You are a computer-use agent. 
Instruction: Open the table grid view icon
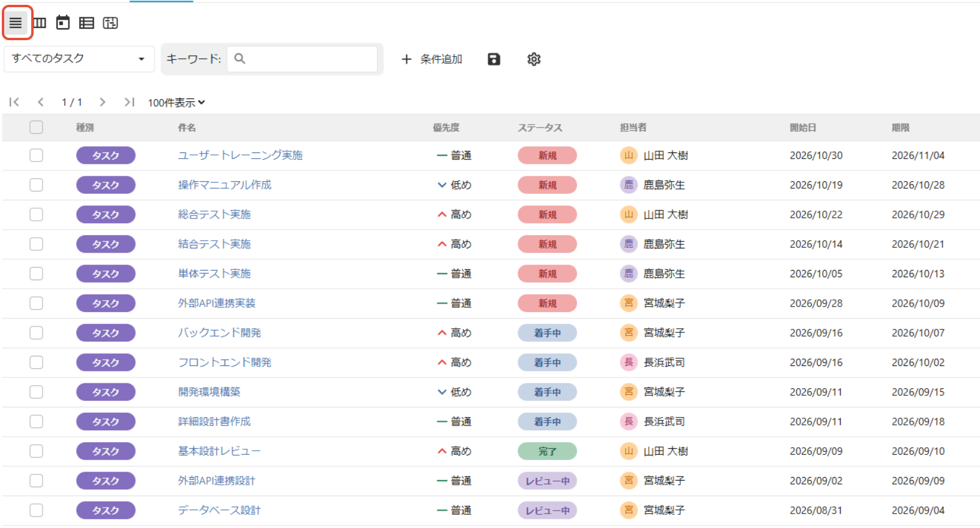tap(86, 23)
